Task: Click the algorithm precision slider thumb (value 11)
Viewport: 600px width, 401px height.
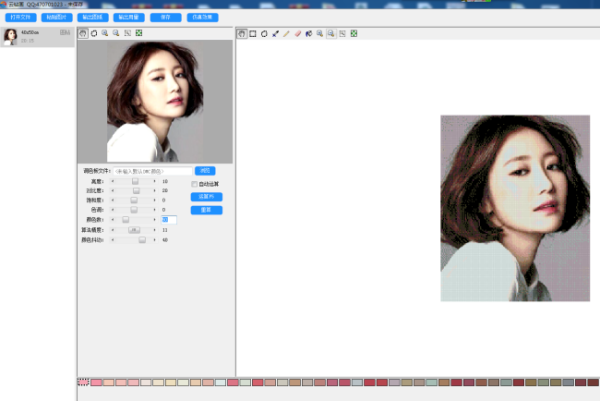Action: pyautogui.click(x=134, y=230)
